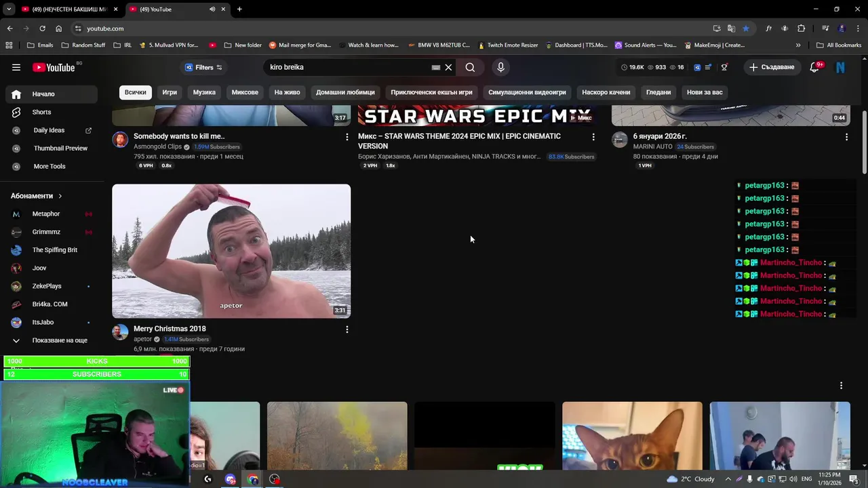
Task: Open The Spiffing Brit subscription
Action: (52, 250)
